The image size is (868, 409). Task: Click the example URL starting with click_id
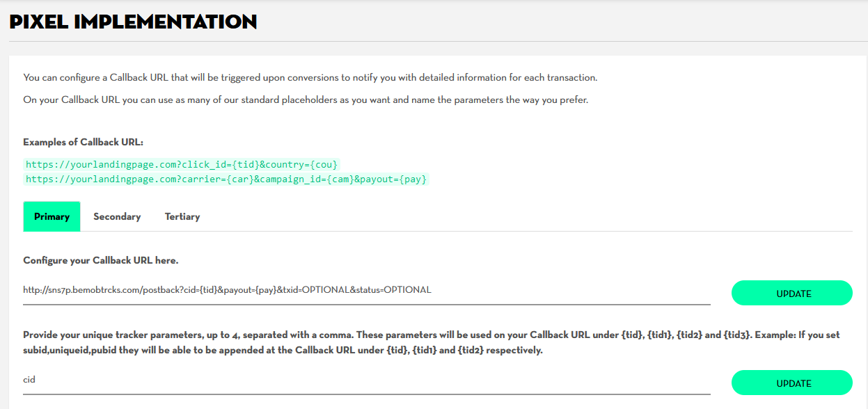coord(182,165)
